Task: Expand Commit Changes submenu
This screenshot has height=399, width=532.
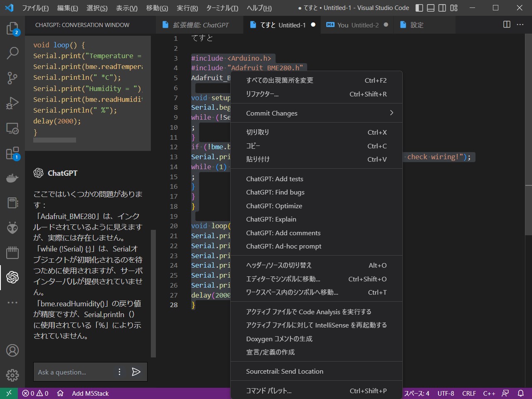Action: tap(317, 113)
